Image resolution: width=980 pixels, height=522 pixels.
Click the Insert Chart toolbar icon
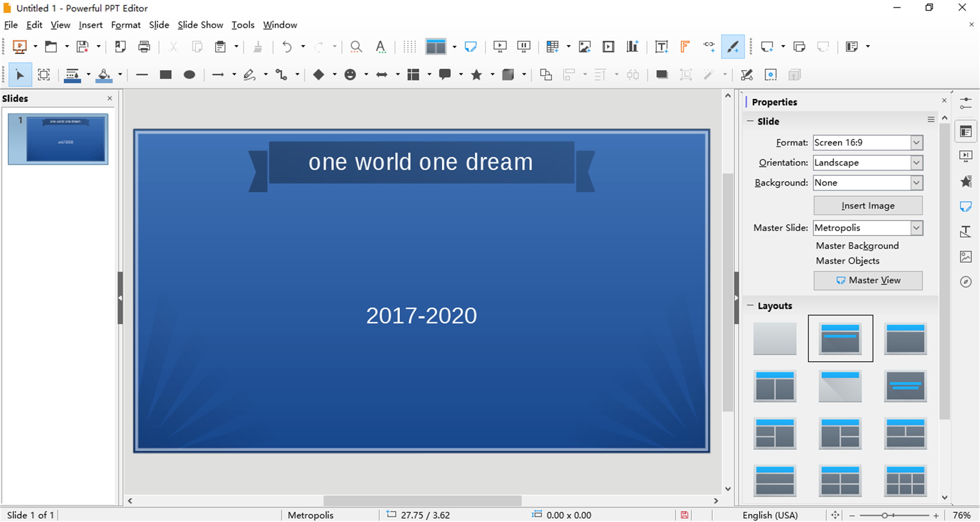(x=632, y=46)
